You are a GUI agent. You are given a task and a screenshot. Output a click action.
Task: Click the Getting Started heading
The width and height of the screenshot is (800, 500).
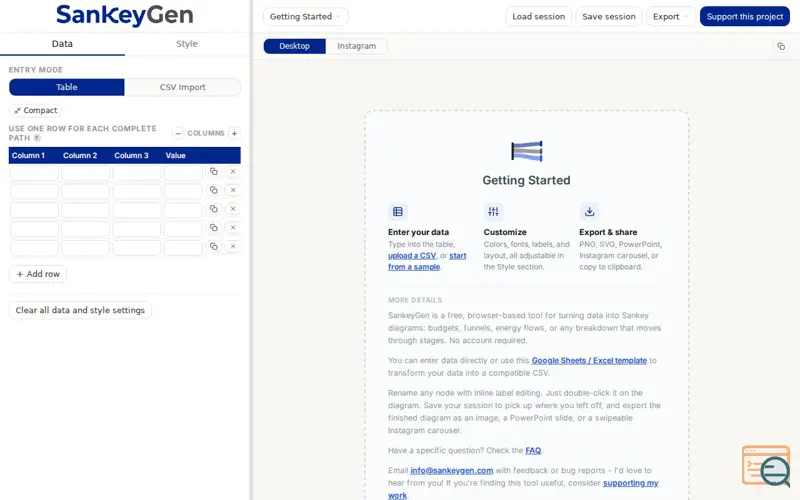click(x=527, y=180)
